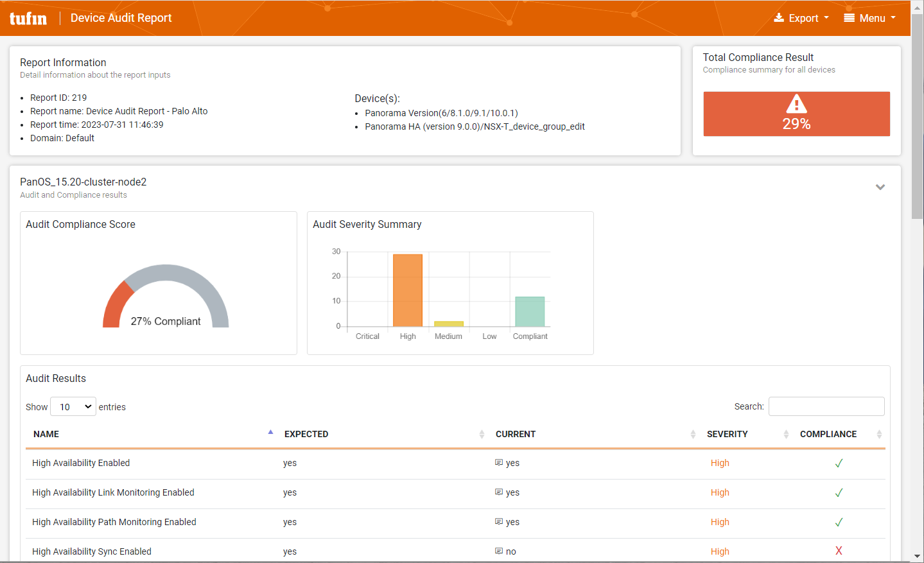Collapse the PanOS_15.20-cluster-node2 section chevron
Image resolution: width=924 pixels, height=563 pixels.
pyautogui.click(x=880, y=187)
